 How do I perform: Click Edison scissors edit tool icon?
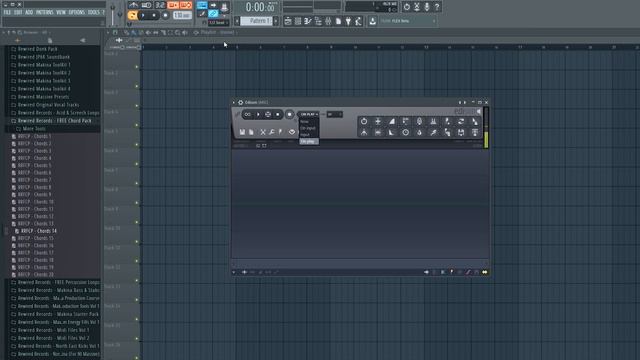pos(263,132)
